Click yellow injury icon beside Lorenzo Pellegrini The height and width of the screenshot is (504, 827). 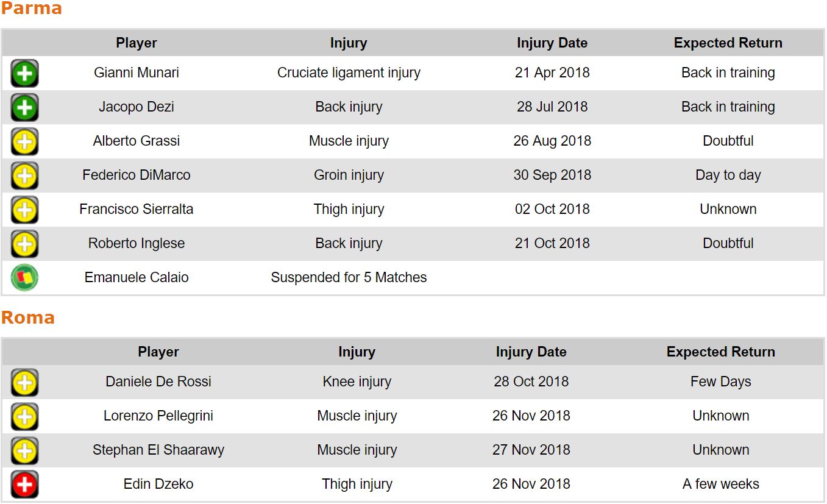pyautogui.click(x=24, y=417)
